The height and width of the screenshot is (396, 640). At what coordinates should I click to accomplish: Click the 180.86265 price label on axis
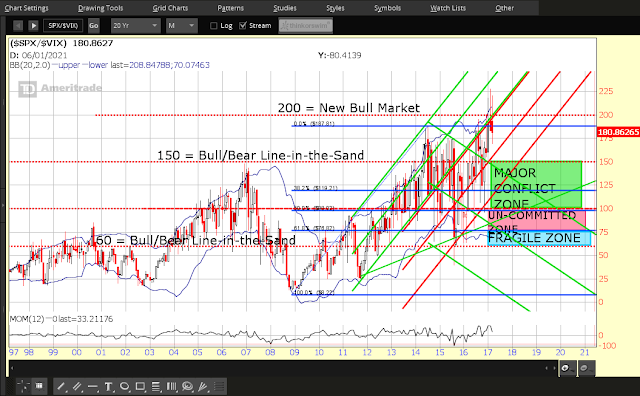(x=618, y=132)
